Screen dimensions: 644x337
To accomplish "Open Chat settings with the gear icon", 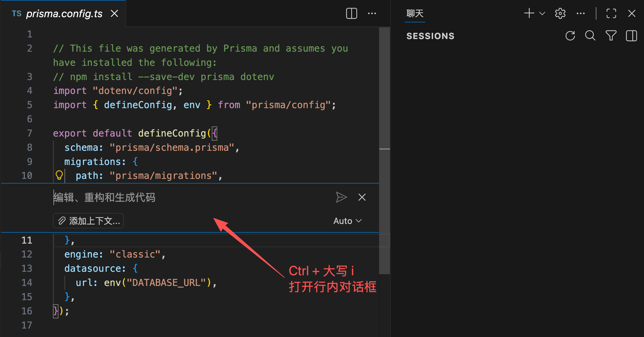I will pyautogui.click(x=560, y=13).
